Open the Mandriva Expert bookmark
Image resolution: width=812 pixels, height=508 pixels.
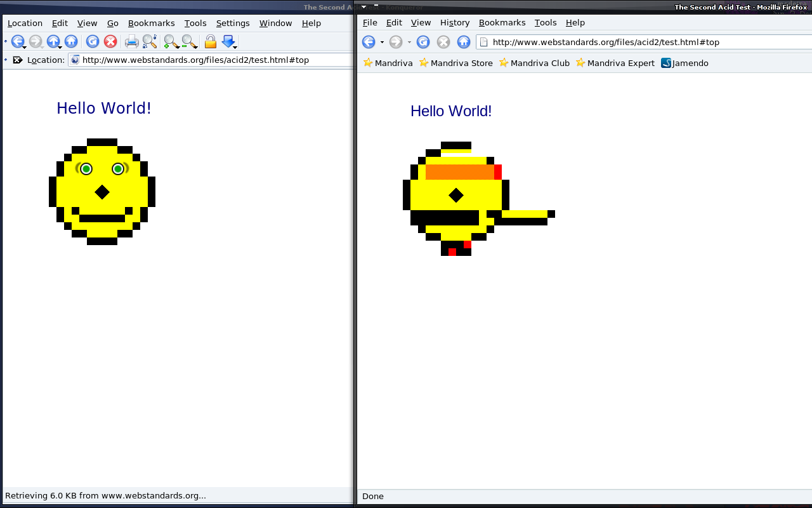click(615, 63)
